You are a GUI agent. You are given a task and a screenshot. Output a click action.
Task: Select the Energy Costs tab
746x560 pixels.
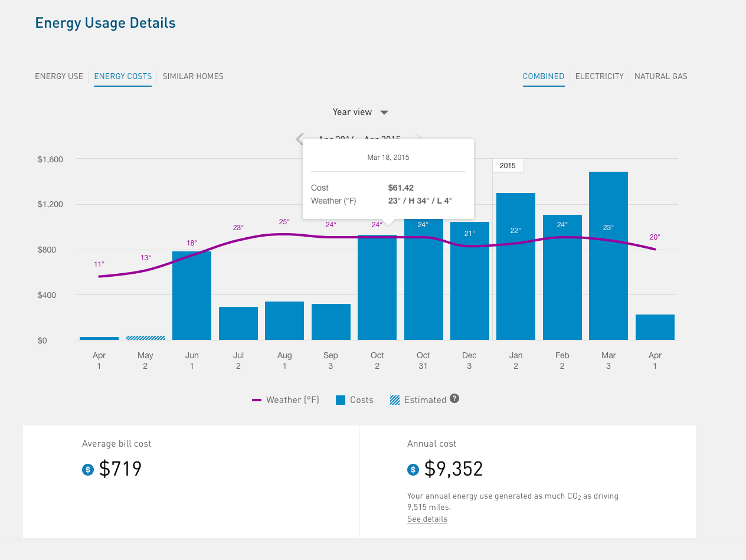coord(123,76)
